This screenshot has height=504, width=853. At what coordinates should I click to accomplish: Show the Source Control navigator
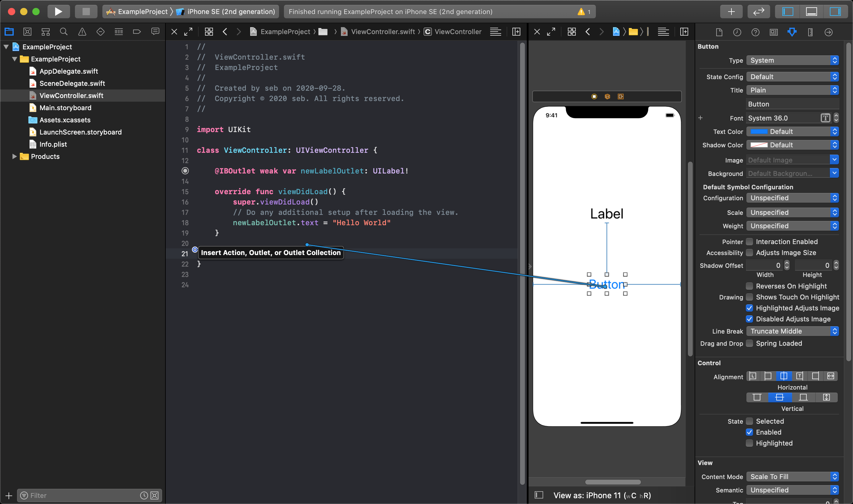[x=27, y=32]
